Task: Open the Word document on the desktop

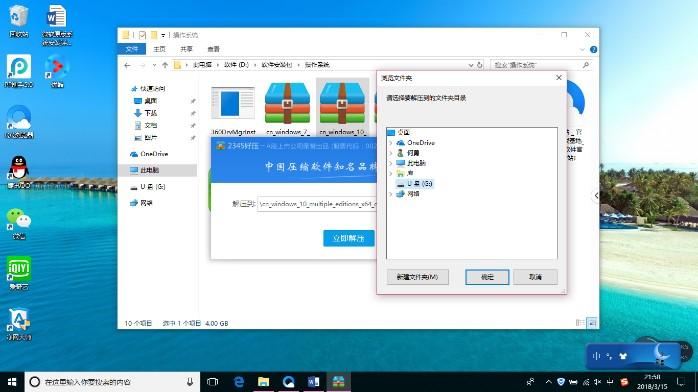Action: point(57,24)
